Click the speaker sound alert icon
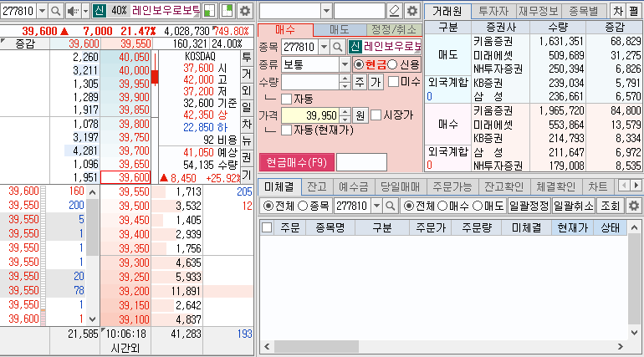644x357 pixels. pyautogui.click(x=73, y=11)
